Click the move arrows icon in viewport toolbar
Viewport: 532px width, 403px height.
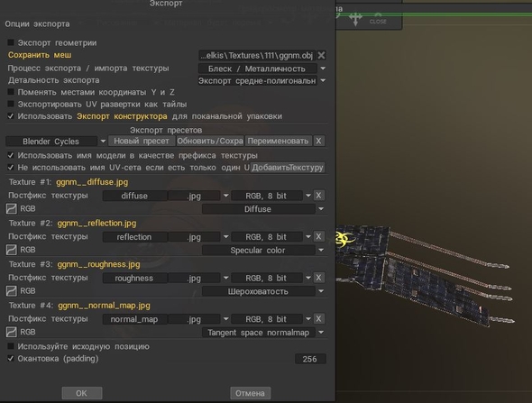pos(355,19)
